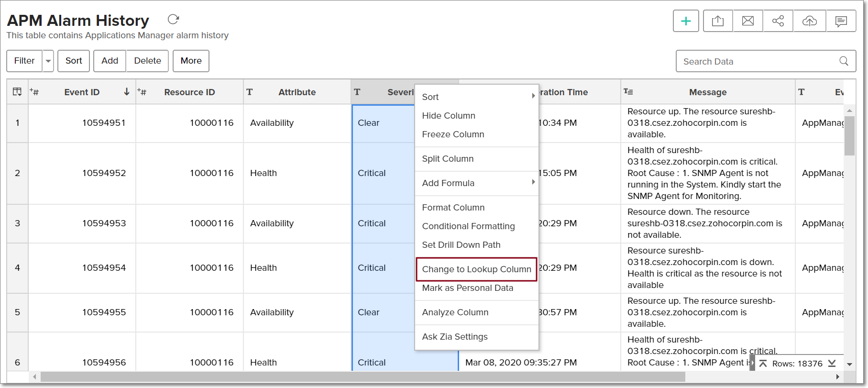Screen dimensions: 868x388
Task: Click in the Search Data field
Action: click(x=756, y=61)
